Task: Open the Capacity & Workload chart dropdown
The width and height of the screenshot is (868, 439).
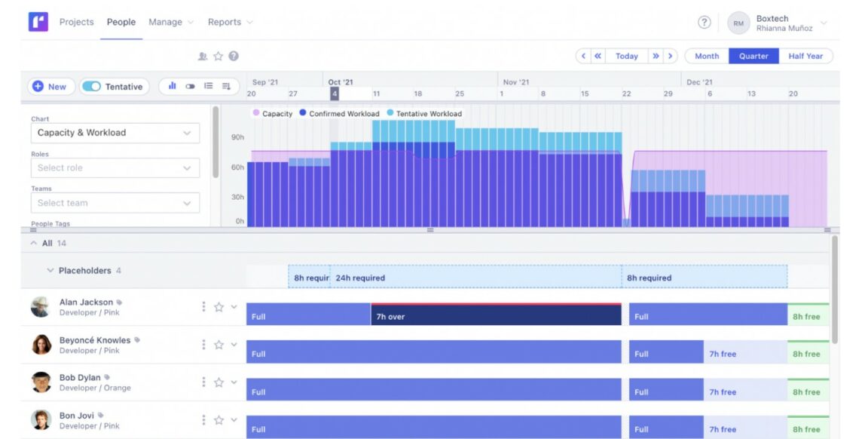Action: click(115, 132)
